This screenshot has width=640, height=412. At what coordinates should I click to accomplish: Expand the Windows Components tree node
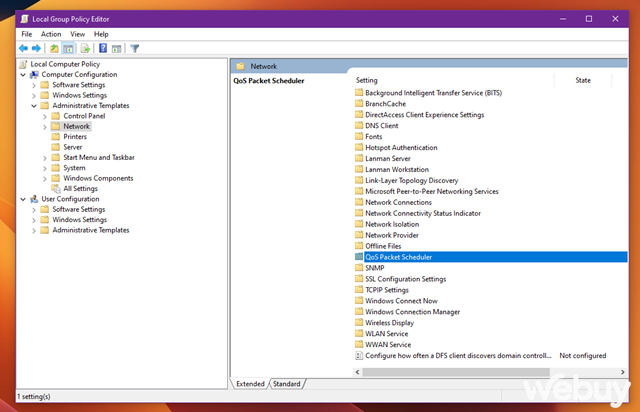point(44,178)
